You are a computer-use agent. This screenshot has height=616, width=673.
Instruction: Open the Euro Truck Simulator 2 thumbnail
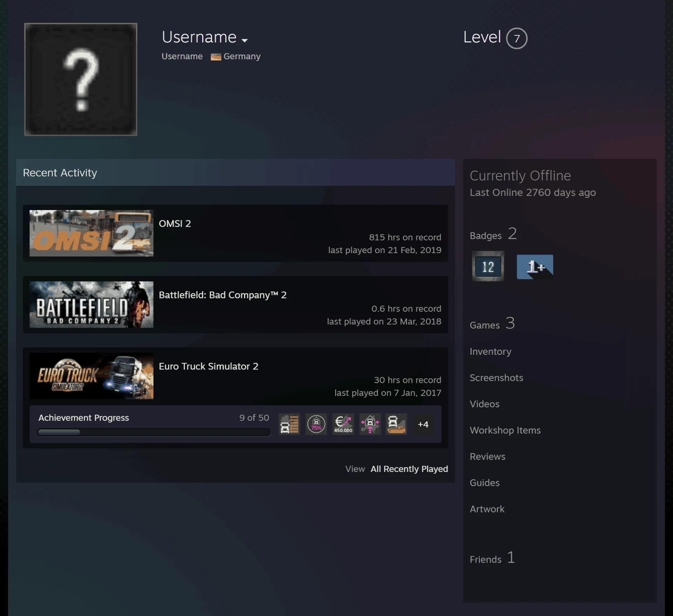91,376
